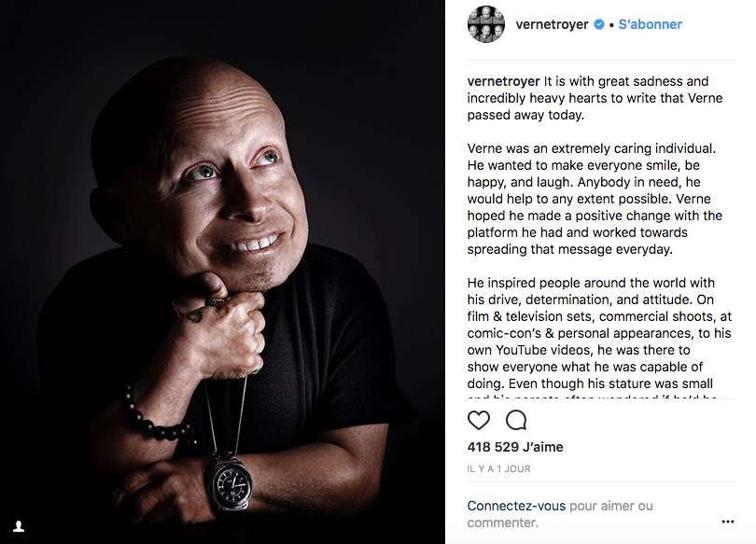This screenshot has height=544, width=756.
Task: Open comments via the speech bubble icon
Action: [516, 420]
